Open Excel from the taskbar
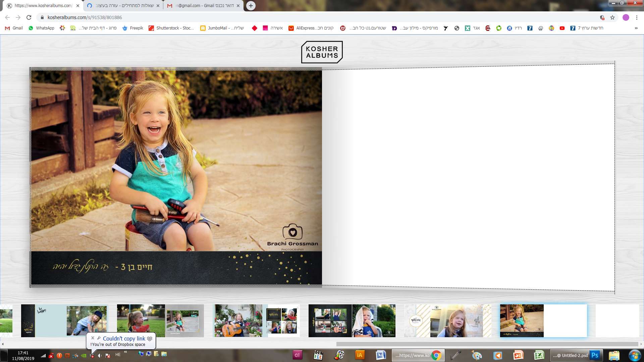Viewport: 644px width, 362px height. click(539, 355)
